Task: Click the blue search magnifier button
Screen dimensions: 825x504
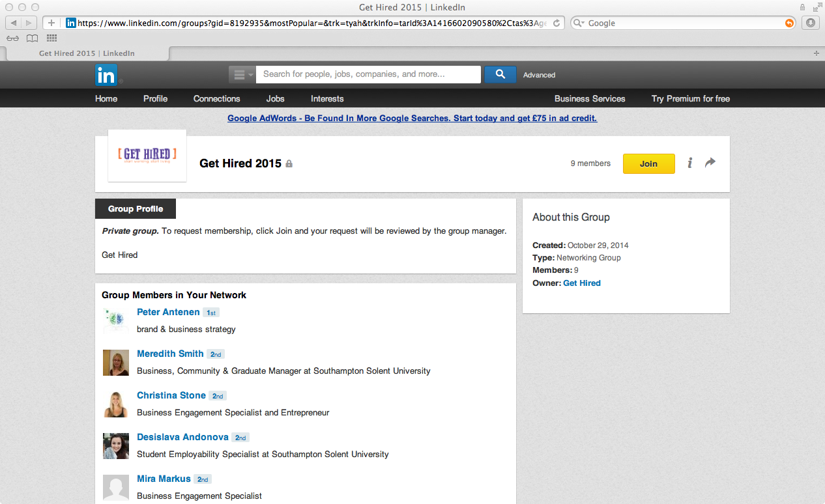Action: coord(500,74)
